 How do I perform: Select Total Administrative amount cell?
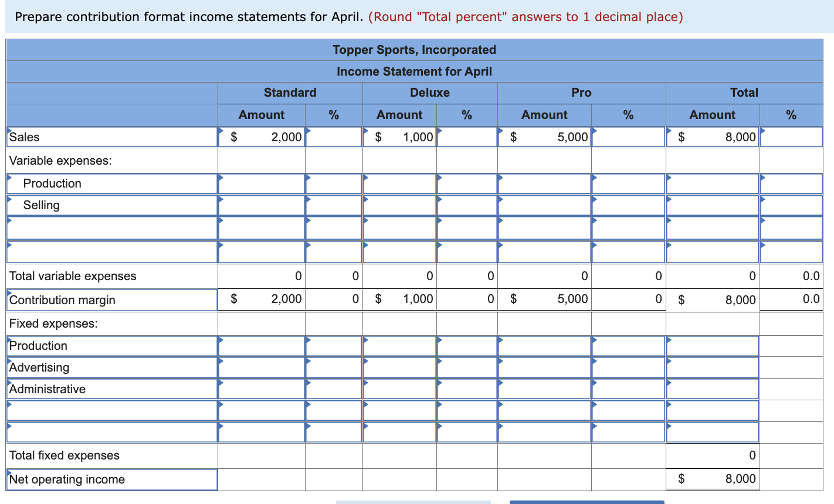pyautogui.click(x=713, y=389)
